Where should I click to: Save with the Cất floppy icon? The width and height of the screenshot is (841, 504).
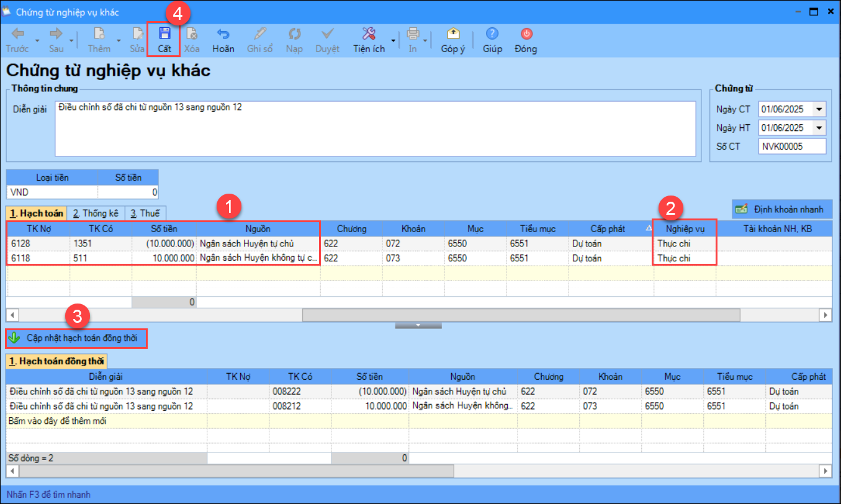[x=164, y=33]
